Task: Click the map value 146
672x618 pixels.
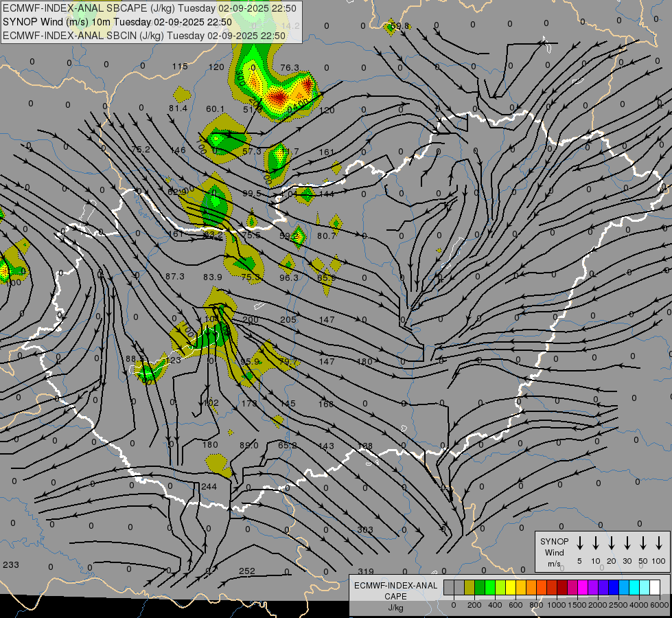Action: coord(178,150)
